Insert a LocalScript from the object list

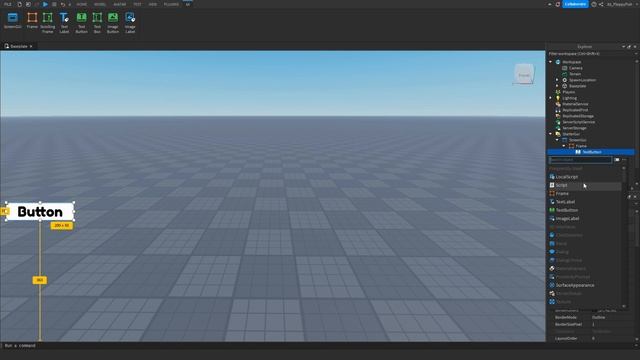pos(585,177)
